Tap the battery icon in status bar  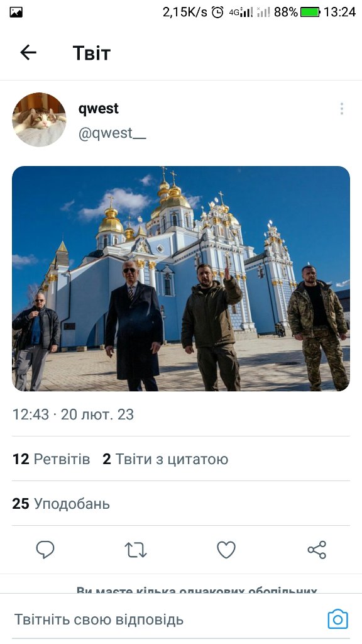click(x=310, y=12)
